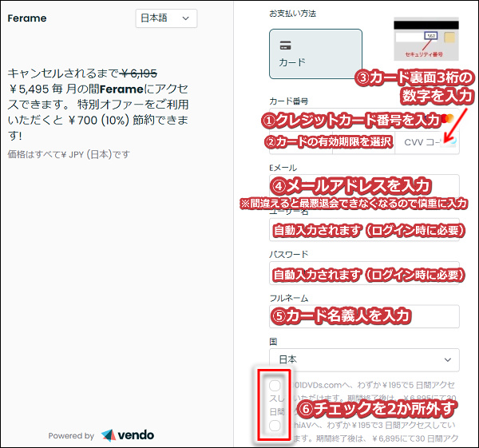Click the Eメール input field
The height and width of the screenshot is (448, 479).
point(364,186)
